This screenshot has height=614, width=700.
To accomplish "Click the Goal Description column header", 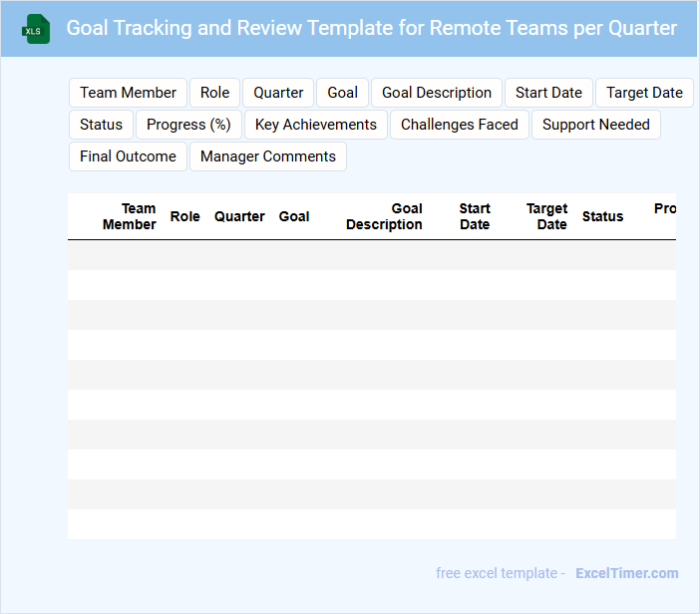I will pos(384,216).
